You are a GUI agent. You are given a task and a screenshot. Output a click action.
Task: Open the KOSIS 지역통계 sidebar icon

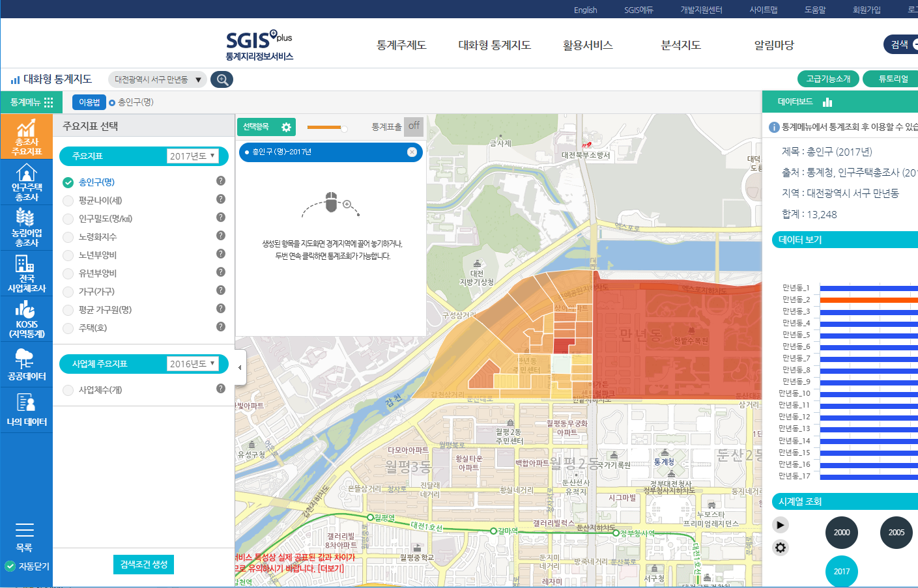tap(26, 319)
